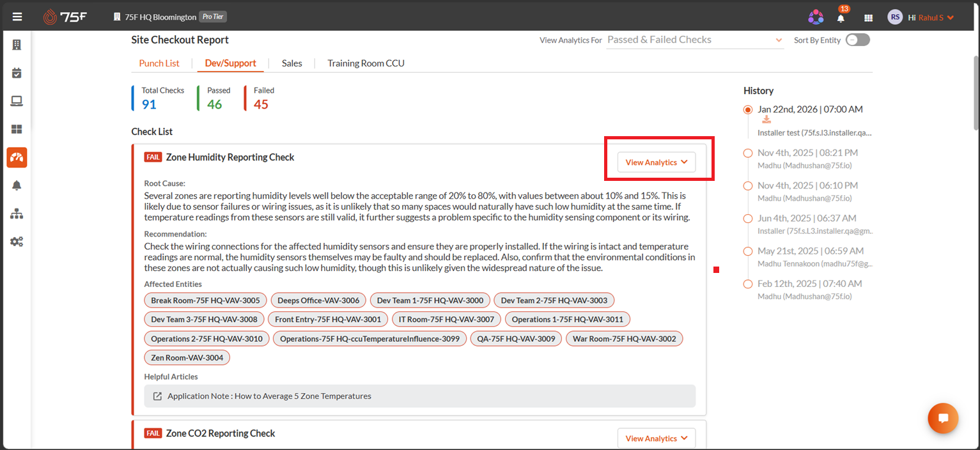Click the Deeps Office-VAV-3006 entity chip
The height and width of the screenshot is (450, 980).
[x=318, y=300]
